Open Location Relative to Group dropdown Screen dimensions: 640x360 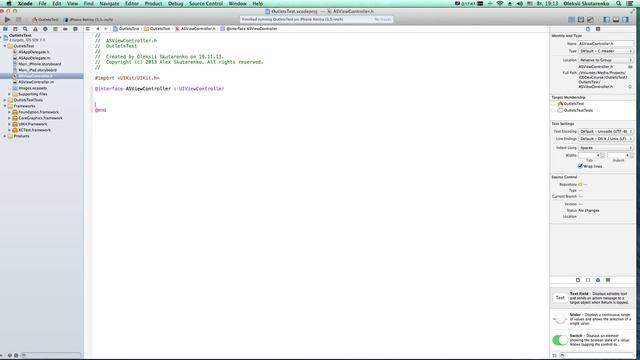(606, 60)
